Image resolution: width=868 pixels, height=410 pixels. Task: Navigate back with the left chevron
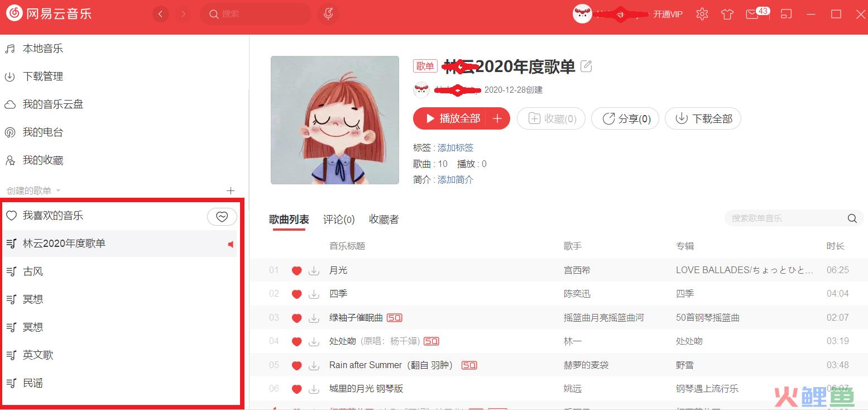(x=161, y=14)
